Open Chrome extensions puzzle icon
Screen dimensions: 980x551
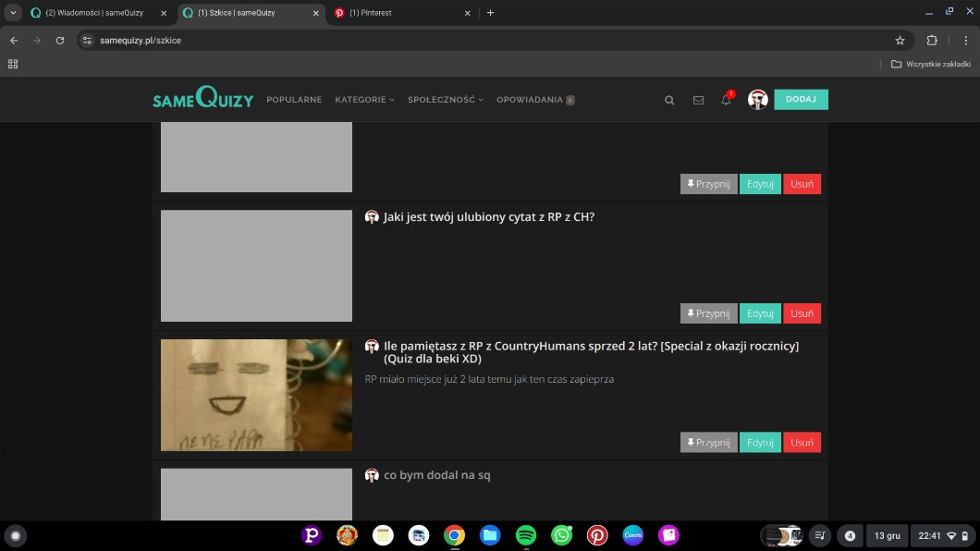[x=931, y=41]
